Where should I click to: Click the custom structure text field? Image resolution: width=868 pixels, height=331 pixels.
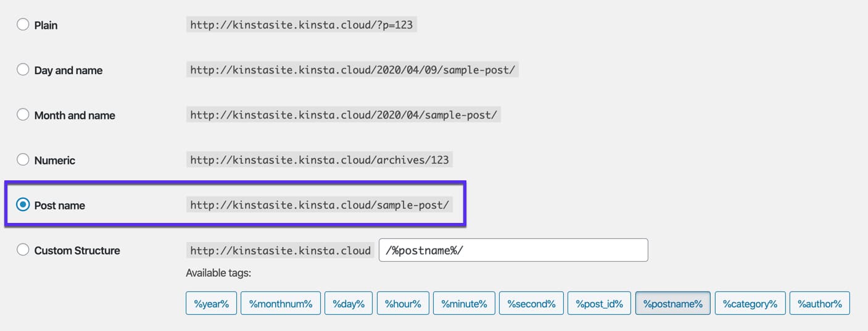point(513,250)
